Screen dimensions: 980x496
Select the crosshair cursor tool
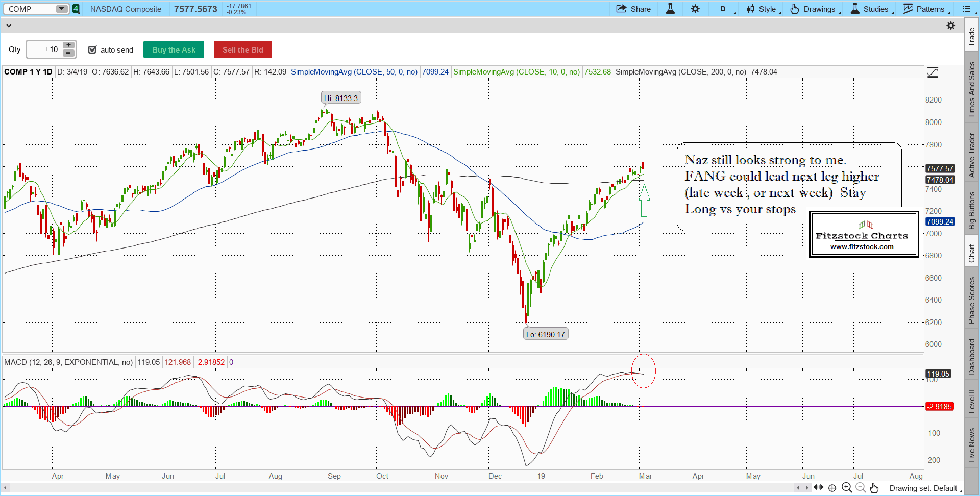832,488
